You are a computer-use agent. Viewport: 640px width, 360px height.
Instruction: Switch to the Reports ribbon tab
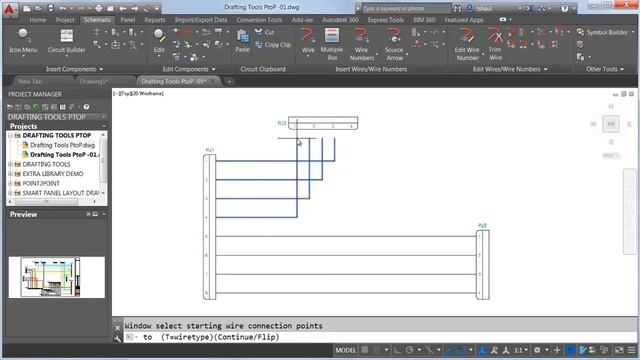click(155, 20)
